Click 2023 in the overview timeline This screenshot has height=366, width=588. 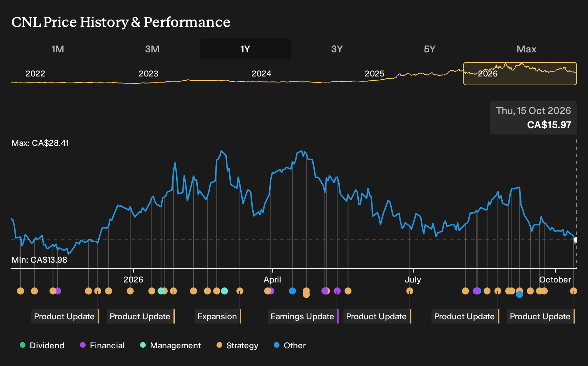coord(148,74)
